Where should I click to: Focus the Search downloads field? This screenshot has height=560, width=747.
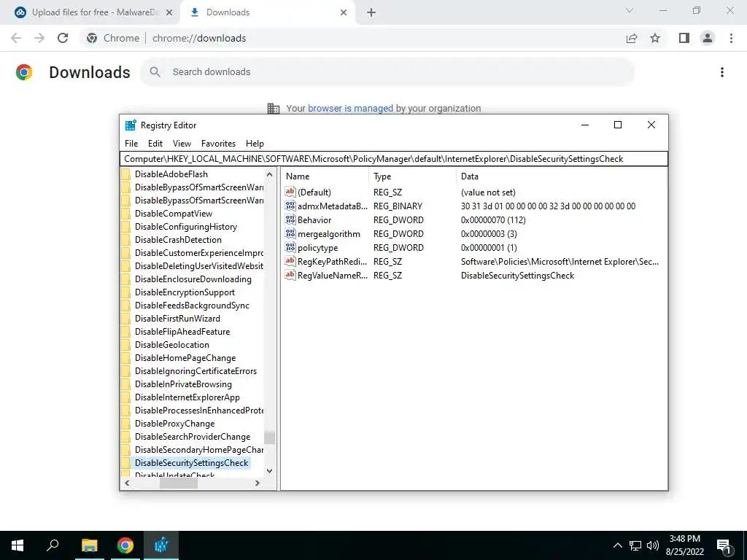(x=387, y=72)
